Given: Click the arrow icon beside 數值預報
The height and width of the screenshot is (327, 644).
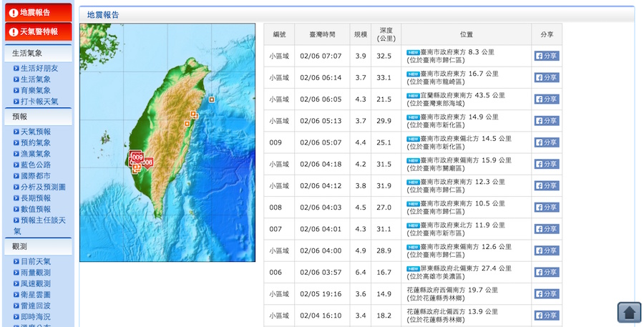Looking at the screenshot, I should tap(16, 209).
